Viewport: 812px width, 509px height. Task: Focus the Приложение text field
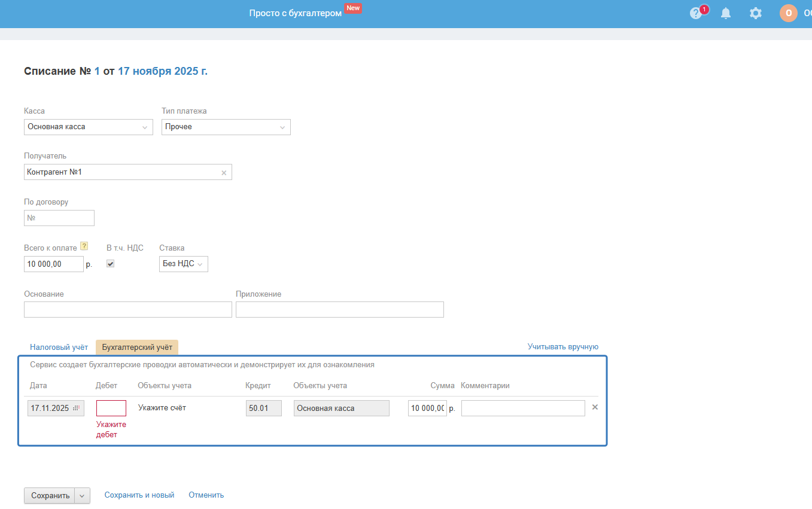click(x=340, y=310)
